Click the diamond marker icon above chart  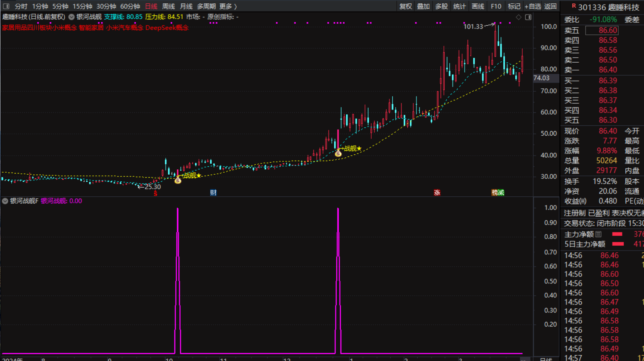[x=519, y=17]
